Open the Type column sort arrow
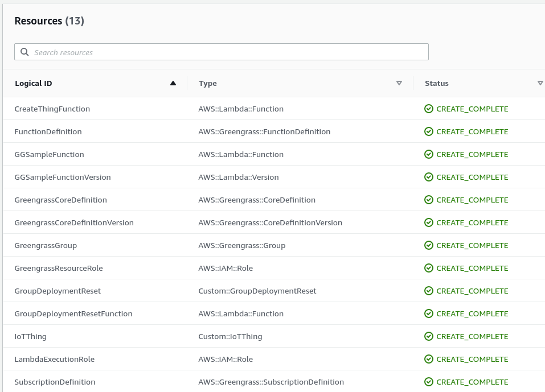The width and height of the screenshot is (545, 392). click(x=399, y=83)
